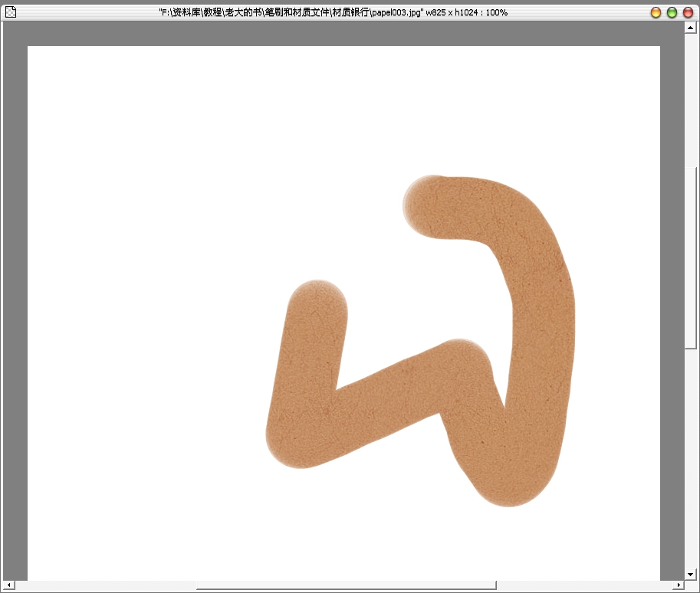Image resolution: width=700 pixels, height=593 pixels.
Task: Click the vertical scrollbar up arrow
Action: [690, 28]
